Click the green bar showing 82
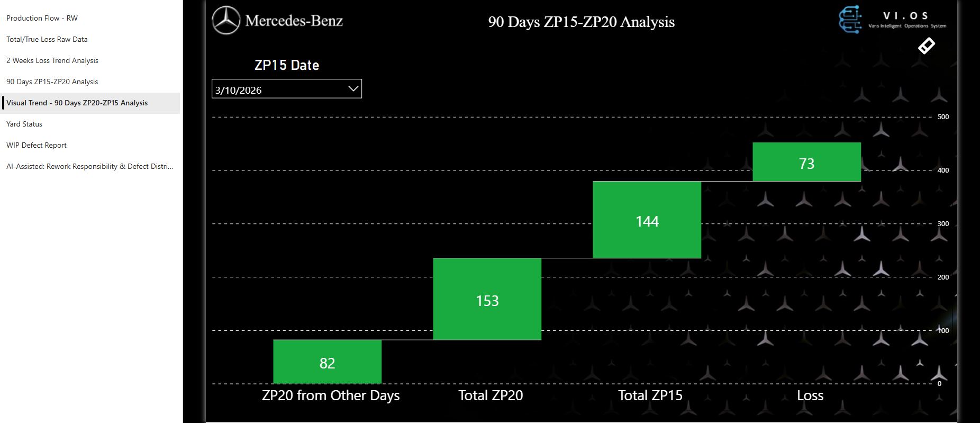Viewport: 980px width, 423px height. (x=327, y=362)
